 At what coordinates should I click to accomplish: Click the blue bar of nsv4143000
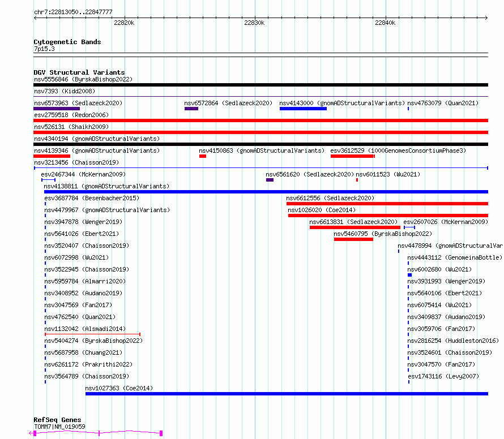coord(303,109)
